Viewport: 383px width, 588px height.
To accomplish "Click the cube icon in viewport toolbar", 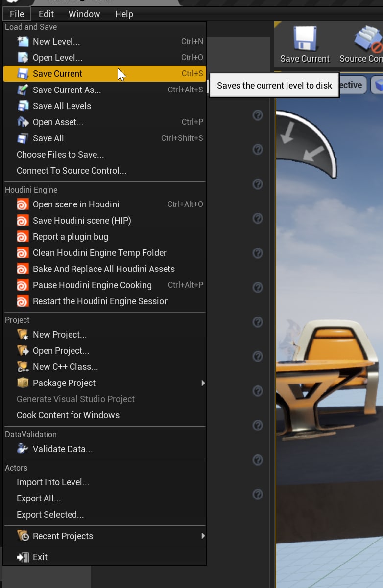I will (x=378, y=86).
